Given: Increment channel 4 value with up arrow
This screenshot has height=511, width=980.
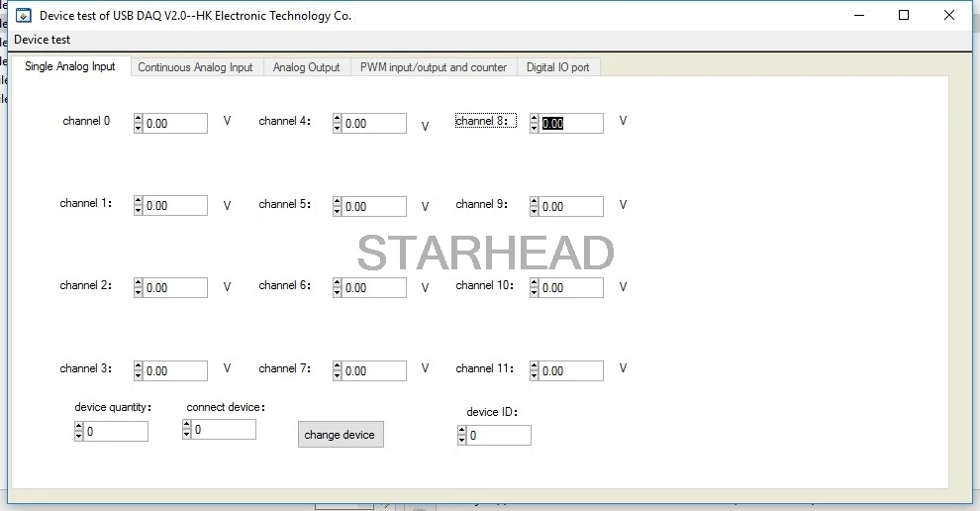Looking at the screenshot, I should tap(337, 118).
